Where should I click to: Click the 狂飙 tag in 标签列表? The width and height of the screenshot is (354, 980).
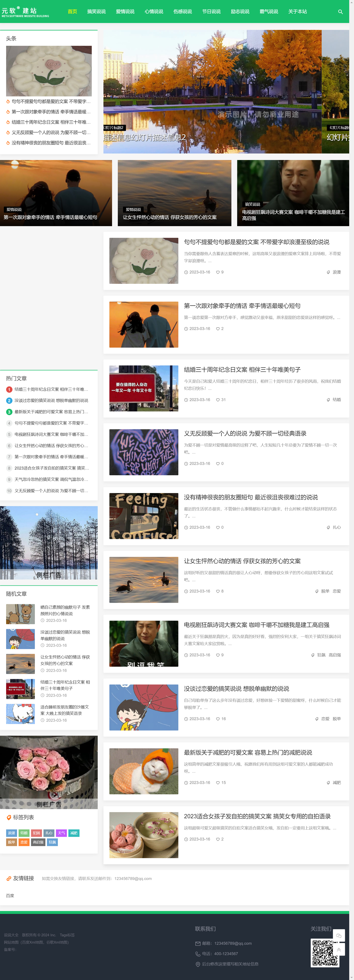(52, 842)
